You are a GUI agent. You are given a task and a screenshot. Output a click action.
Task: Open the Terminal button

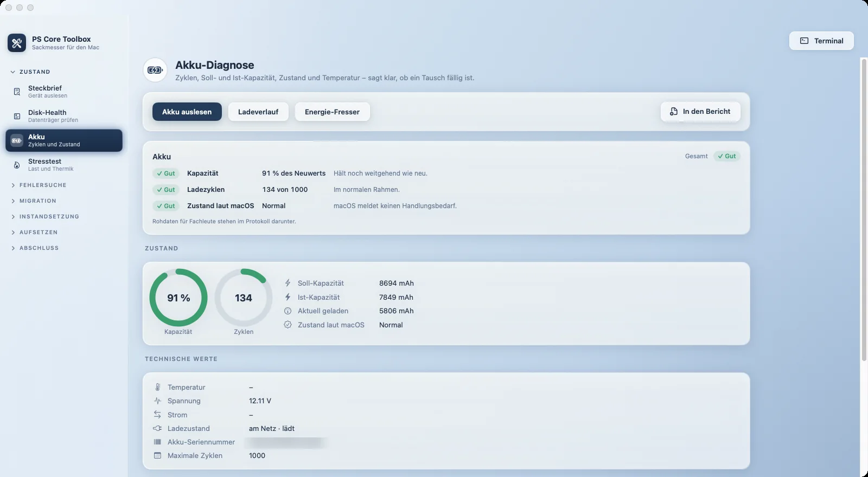821,41
